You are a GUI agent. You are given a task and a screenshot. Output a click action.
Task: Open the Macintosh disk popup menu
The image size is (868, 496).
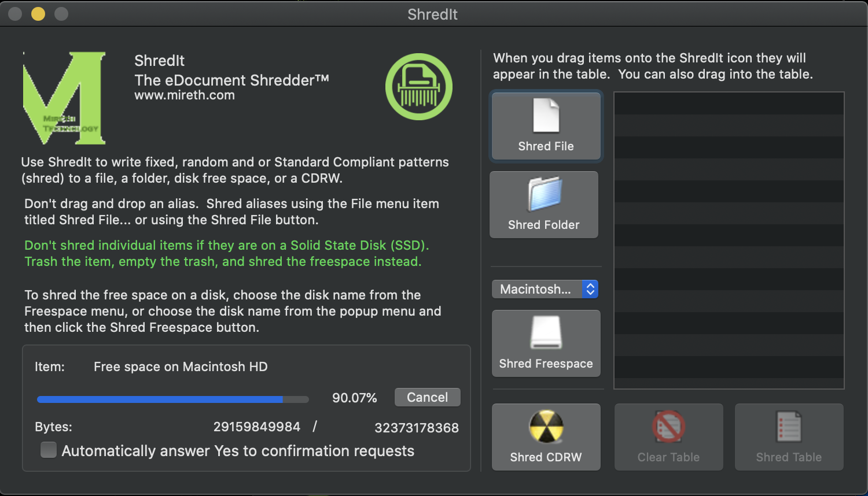pos(536,289)
